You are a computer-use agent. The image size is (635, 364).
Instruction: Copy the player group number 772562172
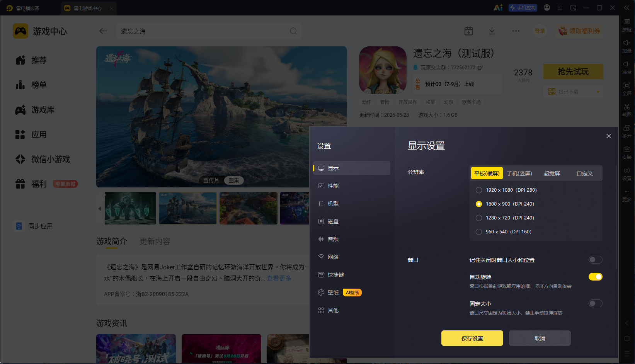click(480, 67)
